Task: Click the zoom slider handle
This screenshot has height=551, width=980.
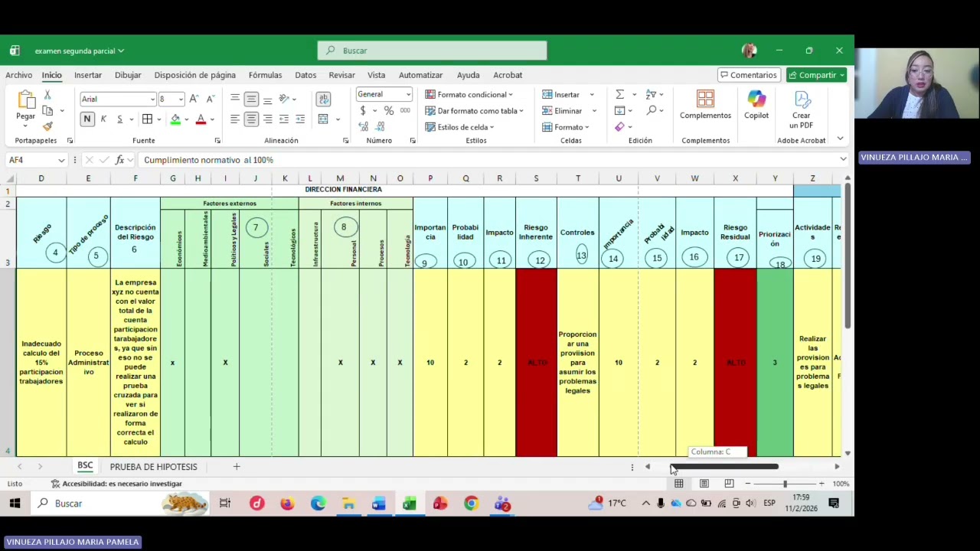Action: click(785, 484)
